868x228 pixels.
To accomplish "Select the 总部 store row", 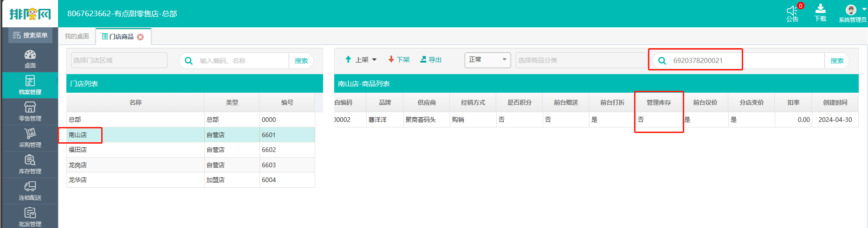I will click(191, 120).
